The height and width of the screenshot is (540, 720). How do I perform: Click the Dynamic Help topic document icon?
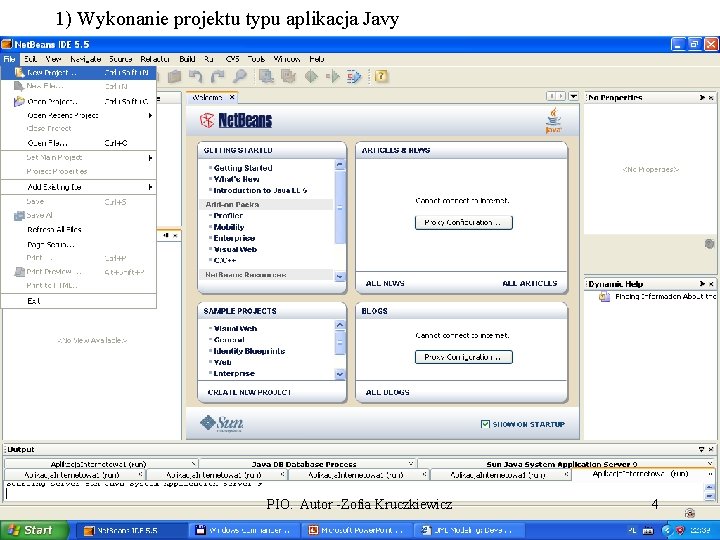pos(604,297)
